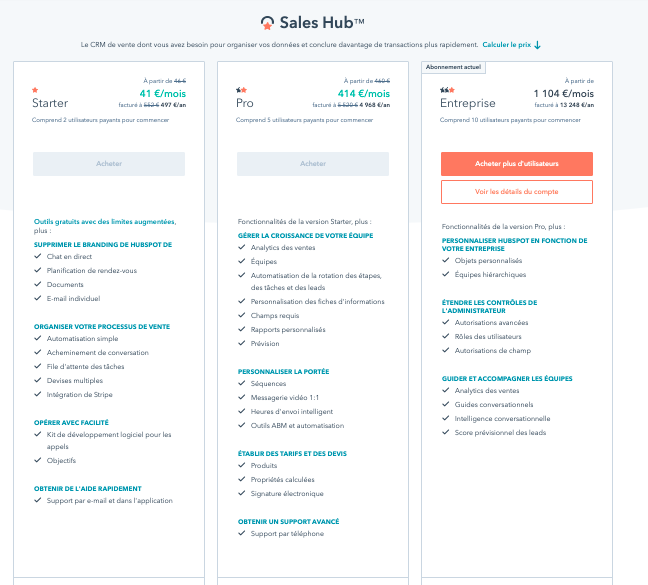Click the Pro plan stars icon

click(241, 90)
